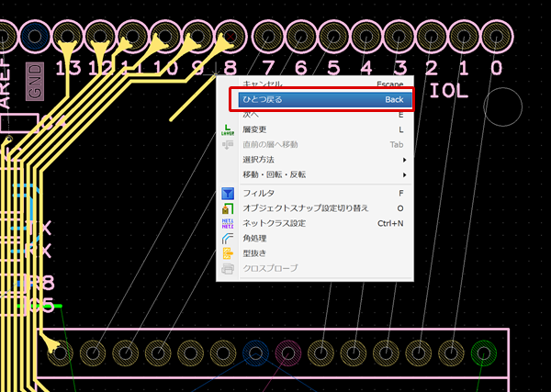The height and width of the screenshot is (392, 551).
Task: Click the net class settings icon
Action: [x=228, y=223]
